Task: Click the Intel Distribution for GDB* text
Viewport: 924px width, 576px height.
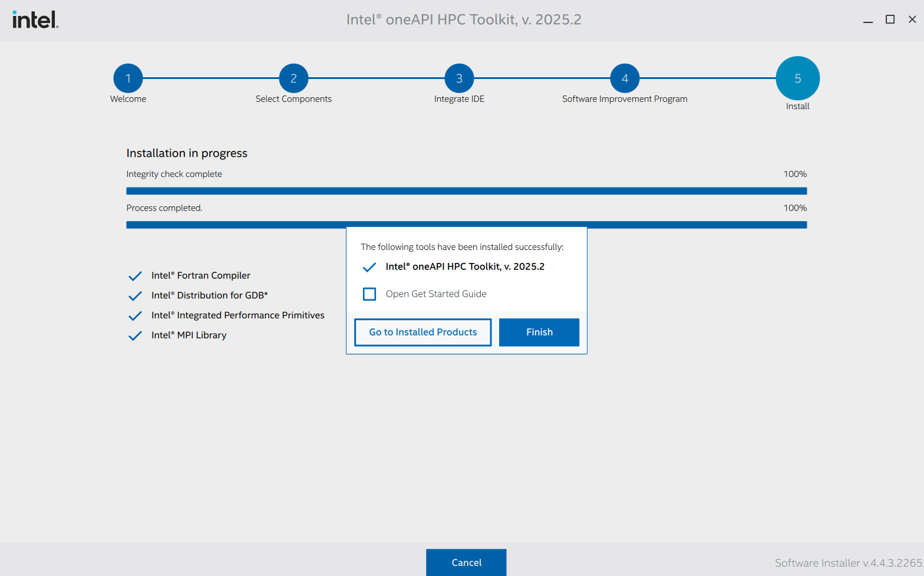Action: [209, 295]
